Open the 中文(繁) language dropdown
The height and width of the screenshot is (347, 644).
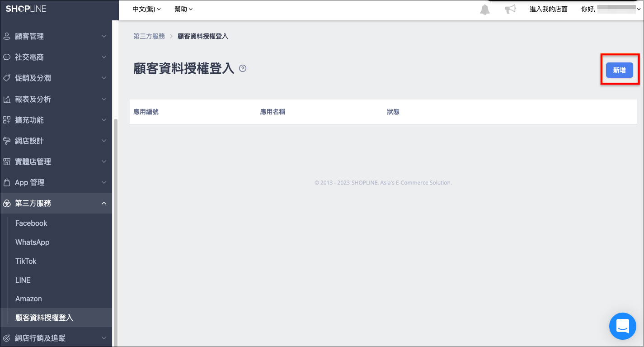click(x=147, y=9)
